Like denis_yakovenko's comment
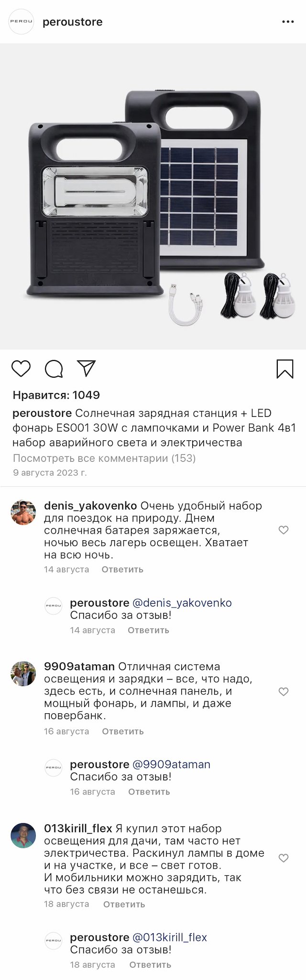The image size is (306, 980). tap(284, 530)
